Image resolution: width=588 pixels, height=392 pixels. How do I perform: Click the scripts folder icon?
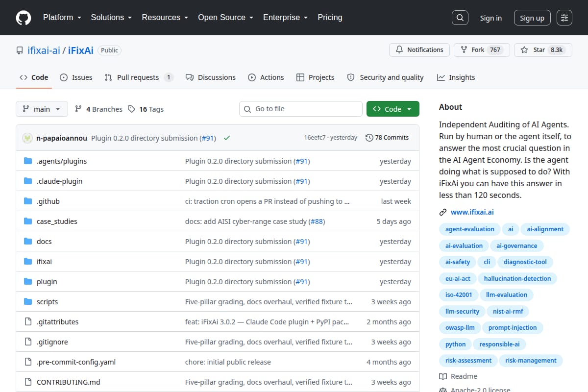pos(28,302)
